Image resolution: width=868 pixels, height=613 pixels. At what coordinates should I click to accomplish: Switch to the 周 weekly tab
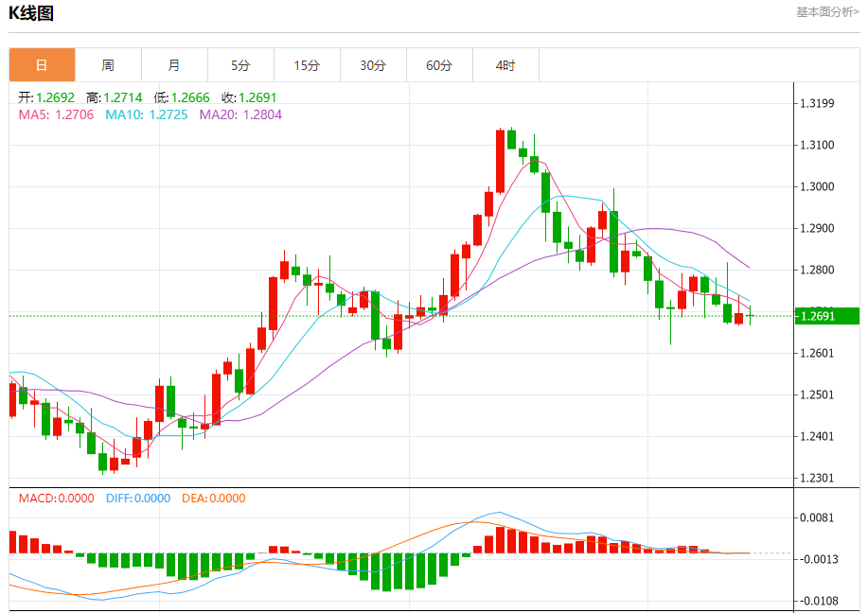click(109, 65)
